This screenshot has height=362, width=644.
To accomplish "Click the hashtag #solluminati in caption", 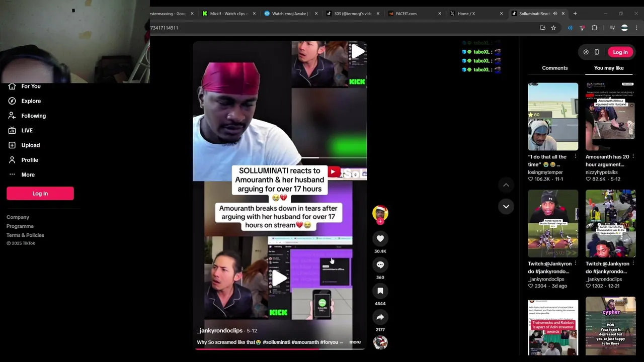I will [x=276, y=342].
